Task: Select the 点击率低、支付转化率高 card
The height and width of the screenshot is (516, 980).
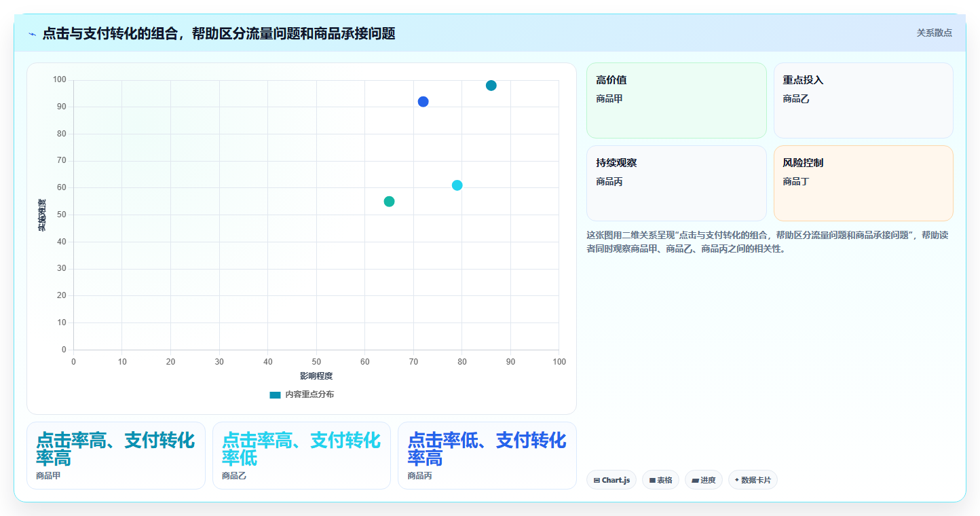Action: (x=487, y=456)
